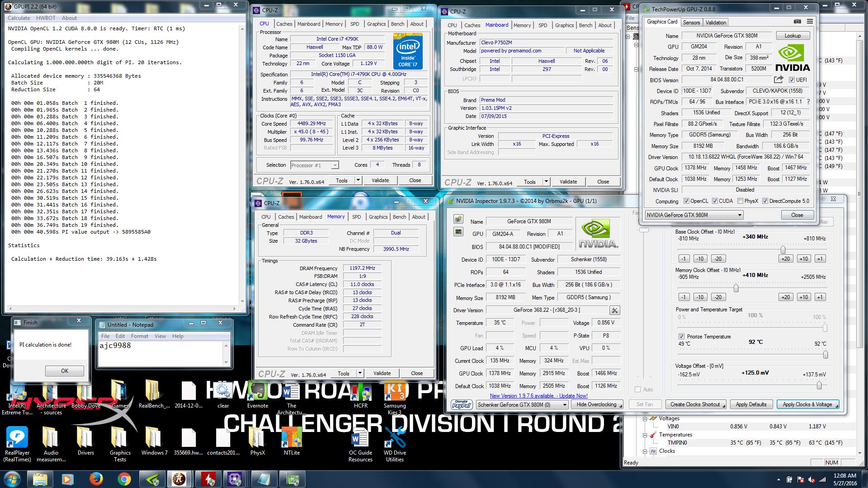Open the Format menu in Notepad

click(140, 336)
